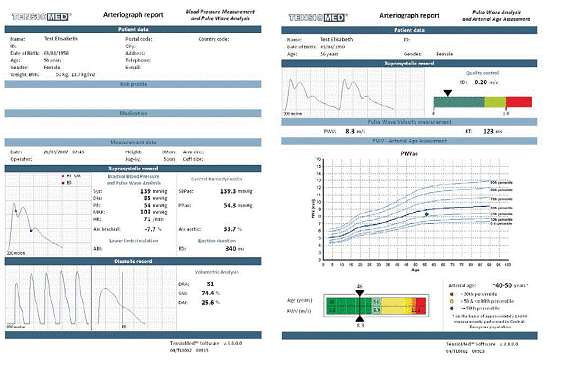The width and height of the screenshot is (566, 378).
Task: Click the green zone of quality control bar
Action: (459, 102)
